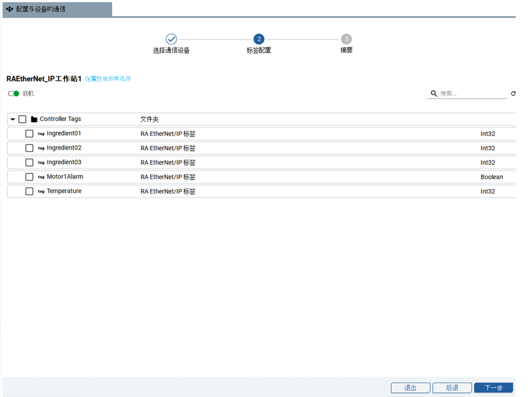The image size is (532, 397).
Task: Click the tag icon beside Temperature
Action: click(41, 191)
